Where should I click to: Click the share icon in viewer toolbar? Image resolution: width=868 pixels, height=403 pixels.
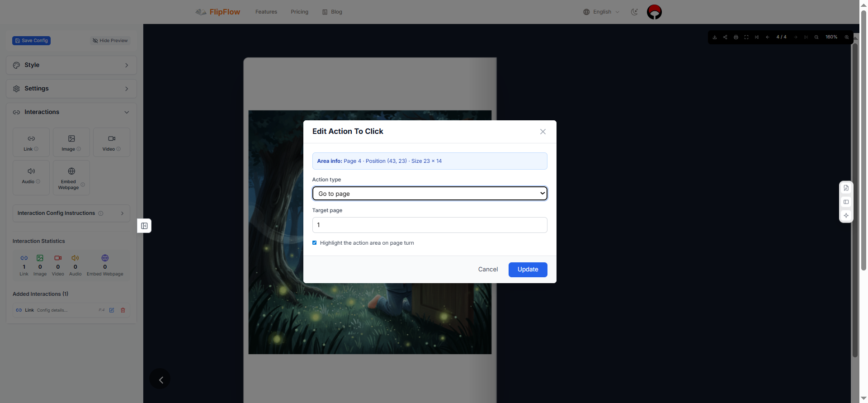(725, 37)
